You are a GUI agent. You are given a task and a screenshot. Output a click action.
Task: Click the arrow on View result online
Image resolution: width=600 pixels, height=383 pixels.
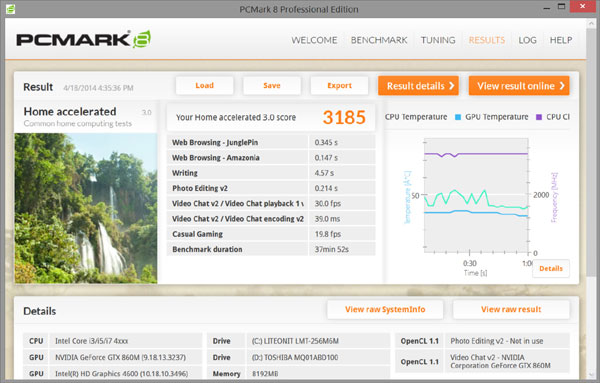click(562, 86)
